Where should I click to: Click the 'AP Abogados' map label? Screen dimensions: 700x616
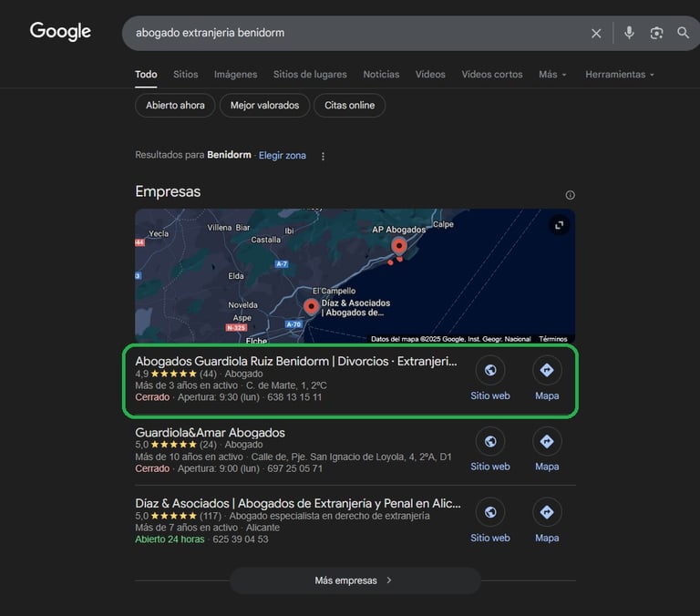(398, 230)
